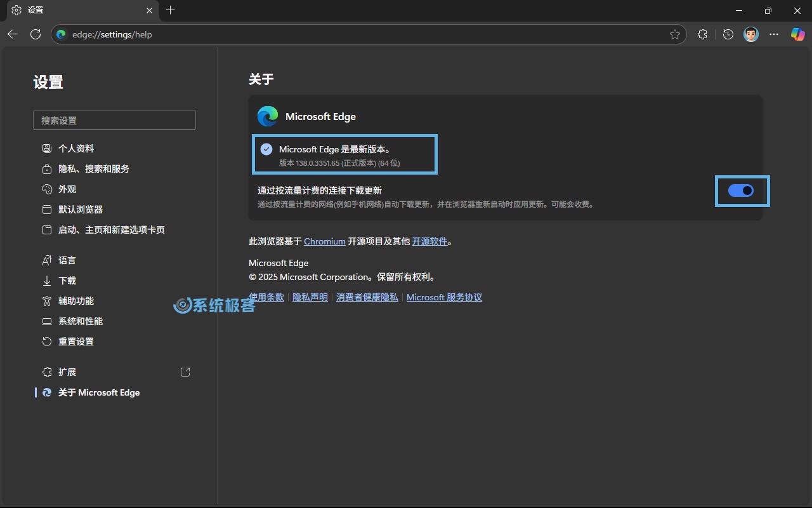Open 辅助功能 settings section
Screen dimensions: 812x508
[114, 301]
